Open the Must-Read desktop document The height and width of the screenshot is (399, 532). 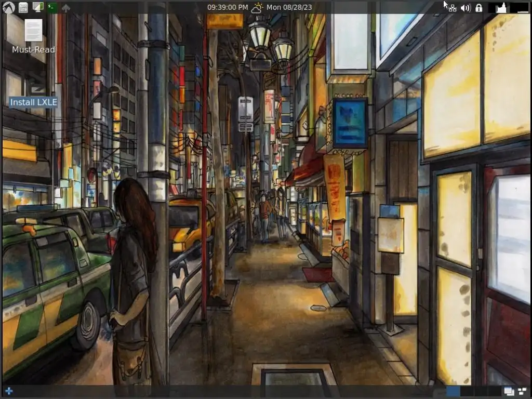[33, 36]
